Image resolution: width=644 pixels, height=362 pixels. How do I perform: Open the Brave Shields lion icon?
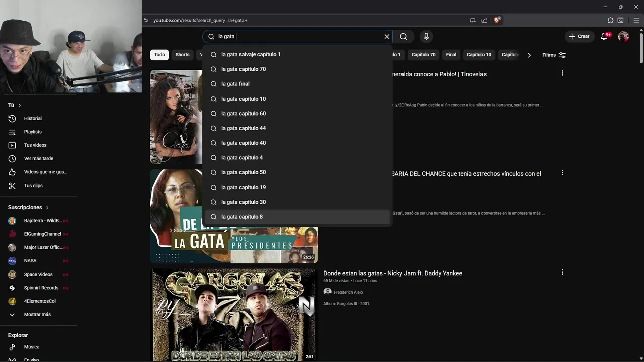497,20
